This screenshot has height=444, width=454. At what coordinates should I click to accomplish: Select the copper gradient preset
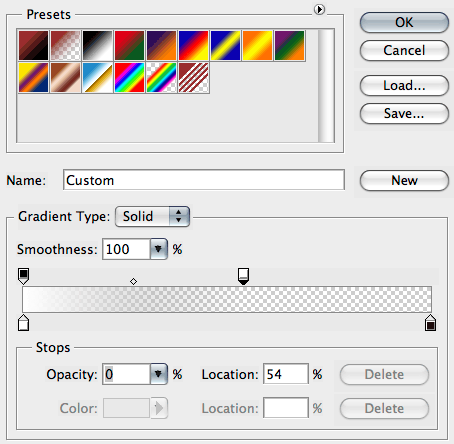[x=65, y=77]
